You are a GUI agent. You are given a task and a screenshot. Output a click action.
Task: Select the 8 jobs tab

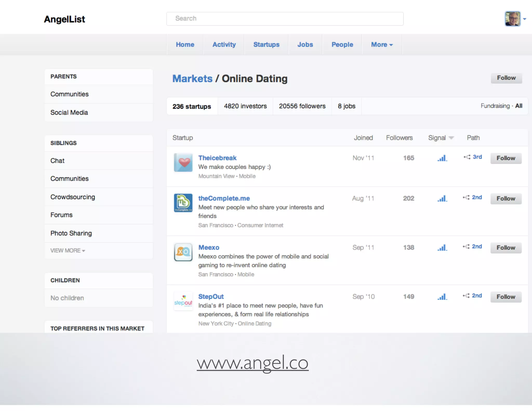(347, 106)
